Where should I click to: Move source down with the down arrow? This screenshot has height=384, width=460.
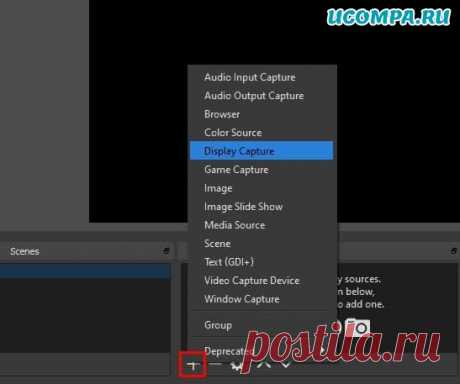tap(286, 365)
